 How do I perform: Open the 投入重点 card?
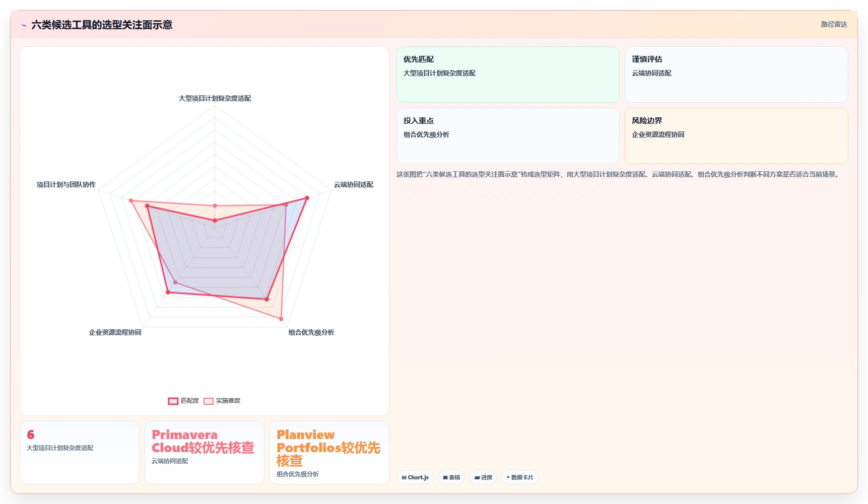pos(508,136)
